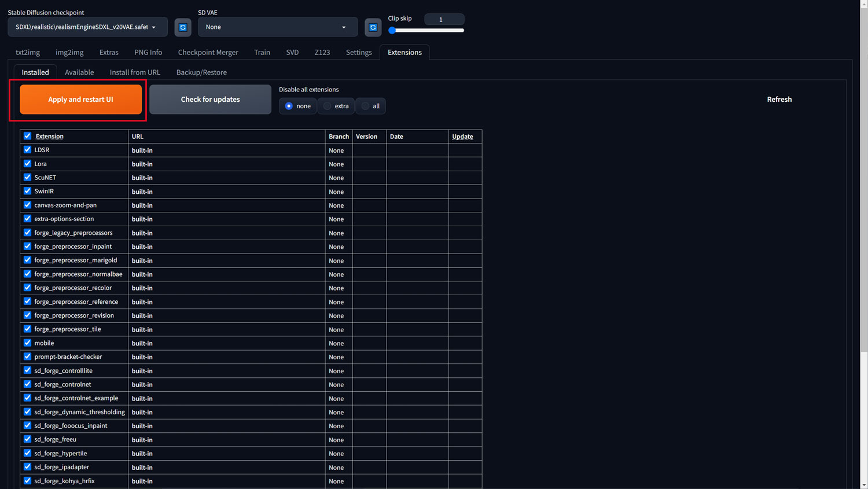Viewport: 868px width, 489px height.
Task: Open the Stable Diffusion checkpoint dropdown
Action: 87,27
